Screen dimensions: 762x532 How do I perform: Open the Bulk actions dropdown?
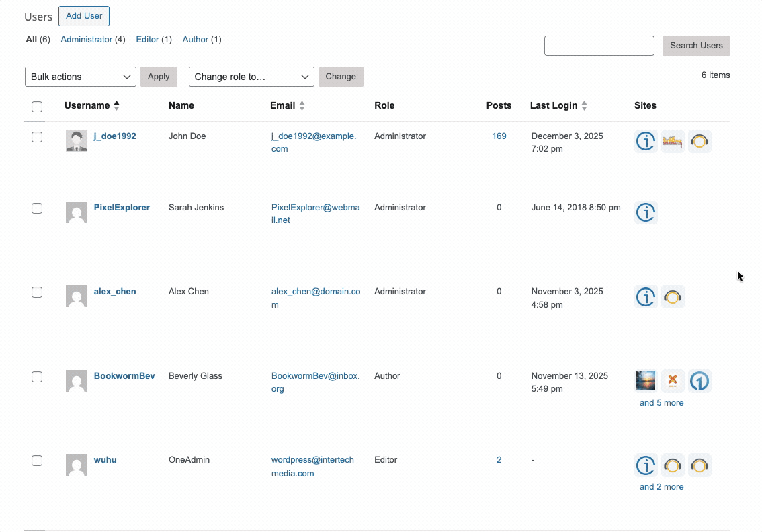(80, 76)
